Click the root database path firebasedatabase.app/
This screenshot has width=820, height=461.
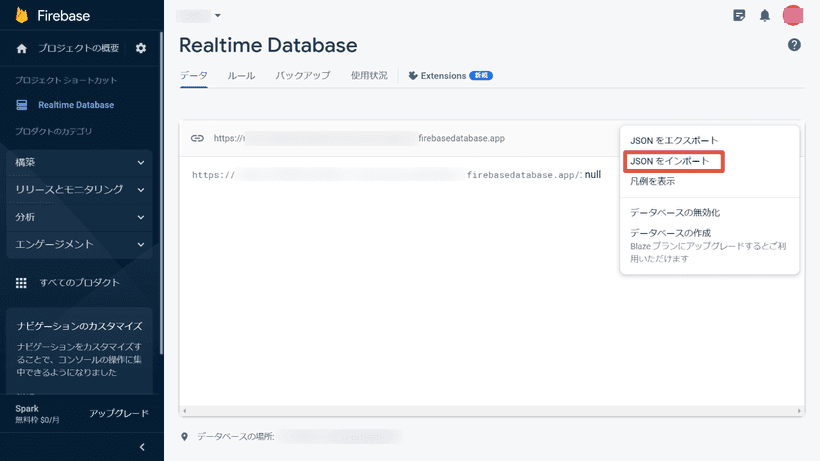tap(524, 175)
